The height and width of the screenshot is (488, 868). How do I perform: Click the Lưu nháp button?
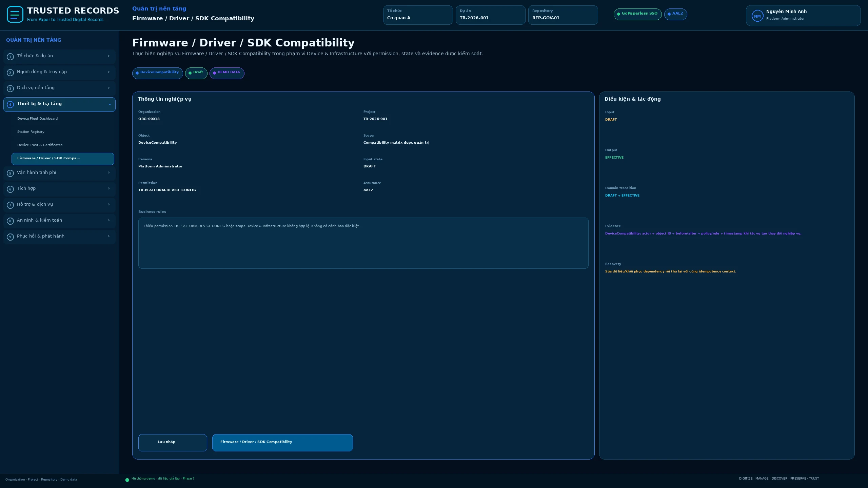point(173,443)
